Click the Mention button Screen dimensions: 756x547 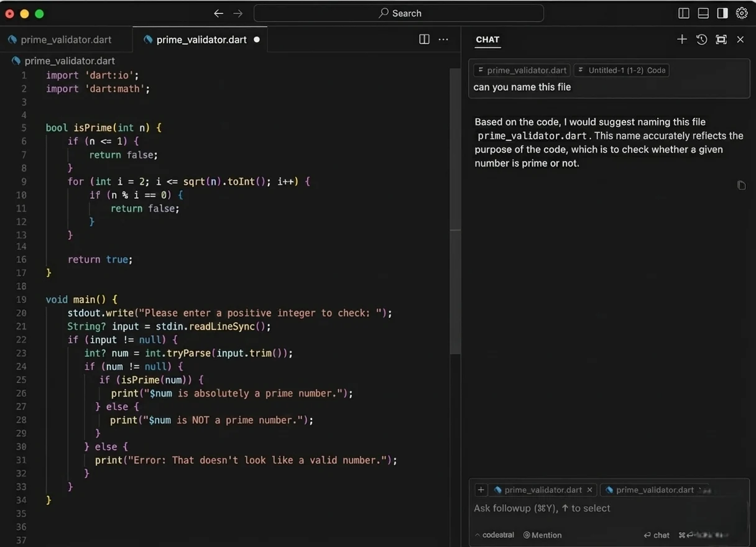[543, 535]
